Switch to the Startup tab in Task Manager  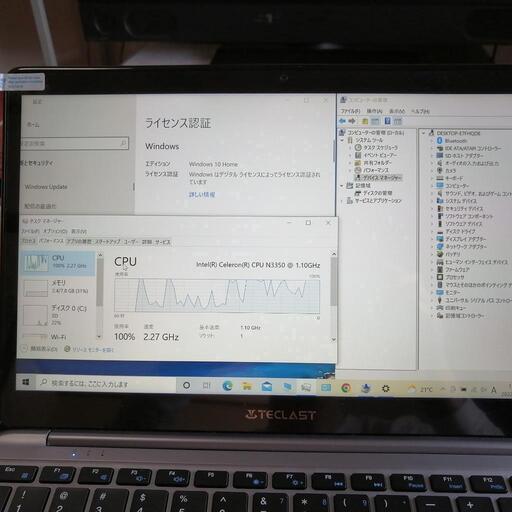(107, 242)
